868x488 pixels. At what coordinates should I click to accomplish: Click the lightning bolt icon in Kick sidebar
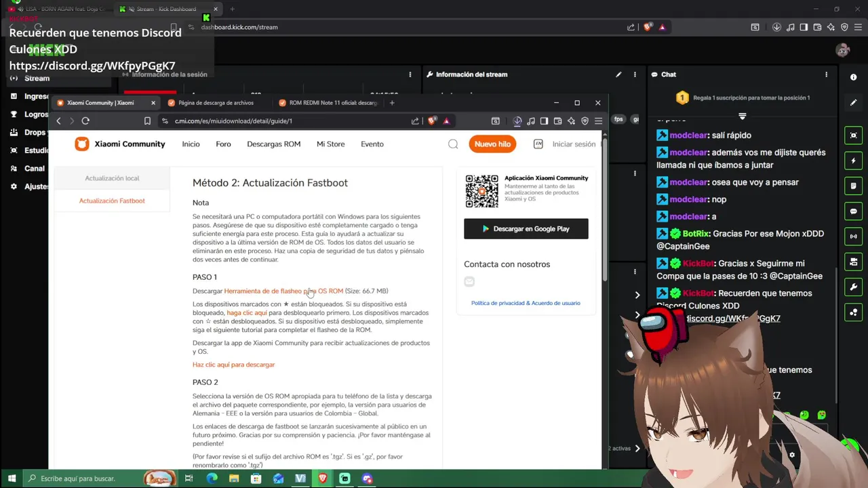(x=853, y=161)
